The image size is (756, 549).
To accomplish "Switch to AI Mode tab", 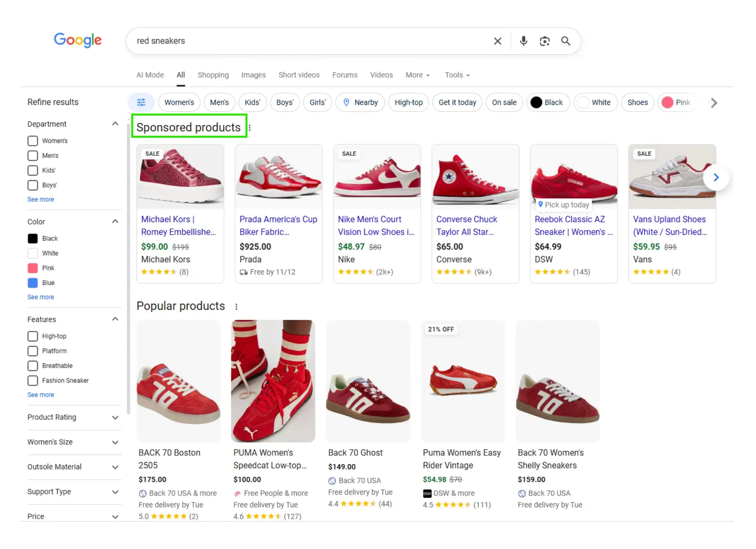I will (x=150, y=75).
